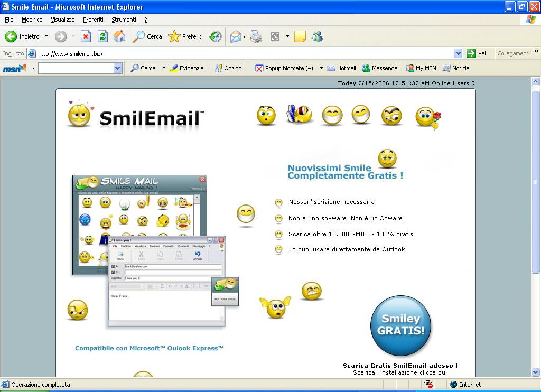This screenshot has height=392, width=541.
Task: Expand the address bar URL dropdown
Action: [x=458, y=53]
